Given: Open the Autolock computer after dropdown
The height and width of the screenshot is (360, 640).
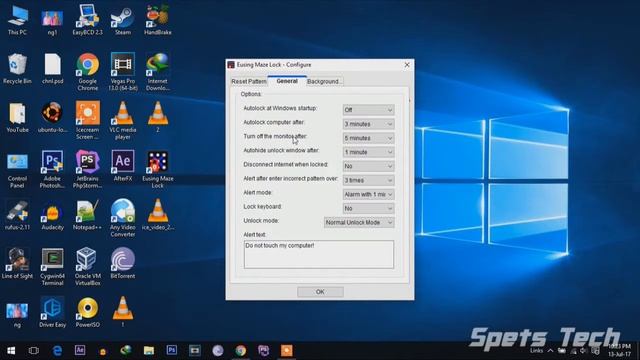Looking at the screenshot, I should tap(368, 124).
